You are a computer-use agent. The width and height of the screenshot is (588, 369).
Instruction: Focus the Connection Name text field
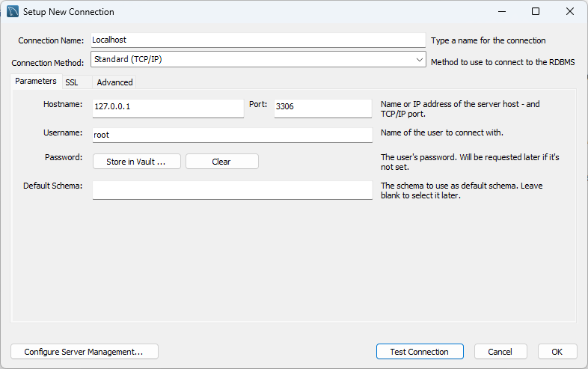click(x=257, y=40)
